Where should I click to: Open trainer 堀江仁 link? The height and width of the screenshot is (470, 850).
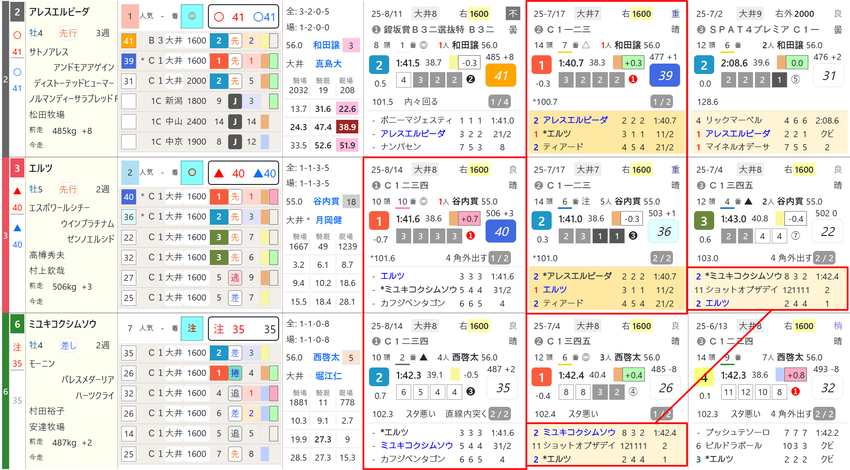(329, 376)
